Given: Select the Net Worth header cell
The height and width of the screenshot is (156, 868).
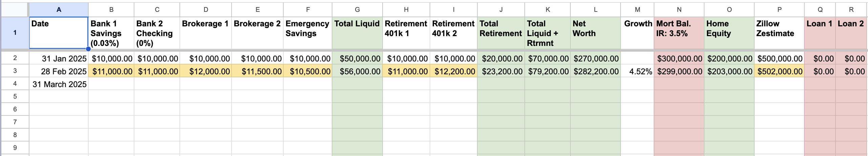Looking at the screenshot, I should click(x=595, y=33).
